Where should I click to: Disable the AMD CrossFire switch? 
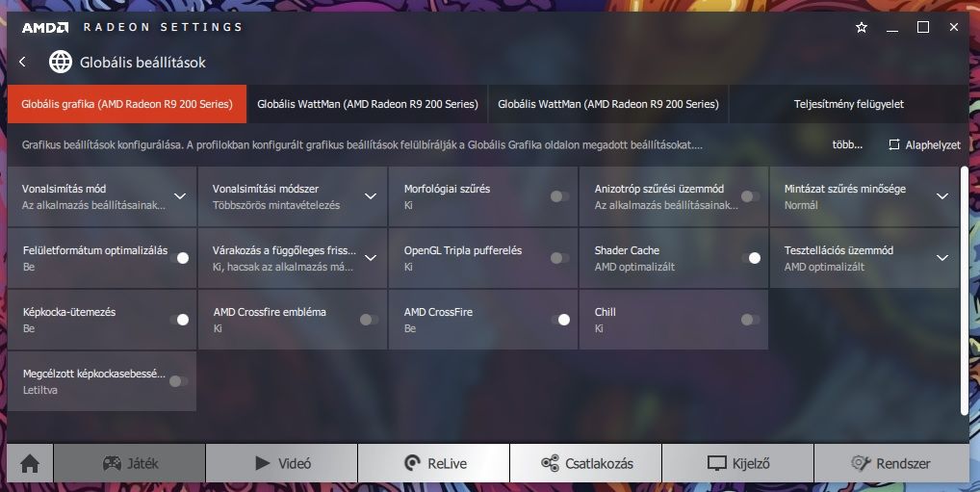click(560, 320)
